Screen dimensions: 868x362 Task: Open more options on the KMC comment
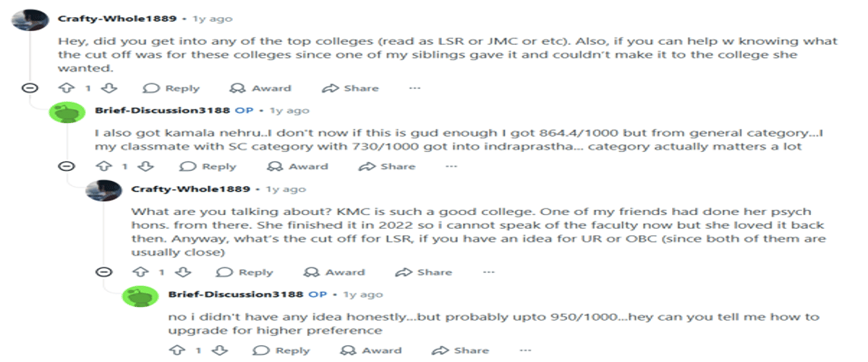(488, 272)
